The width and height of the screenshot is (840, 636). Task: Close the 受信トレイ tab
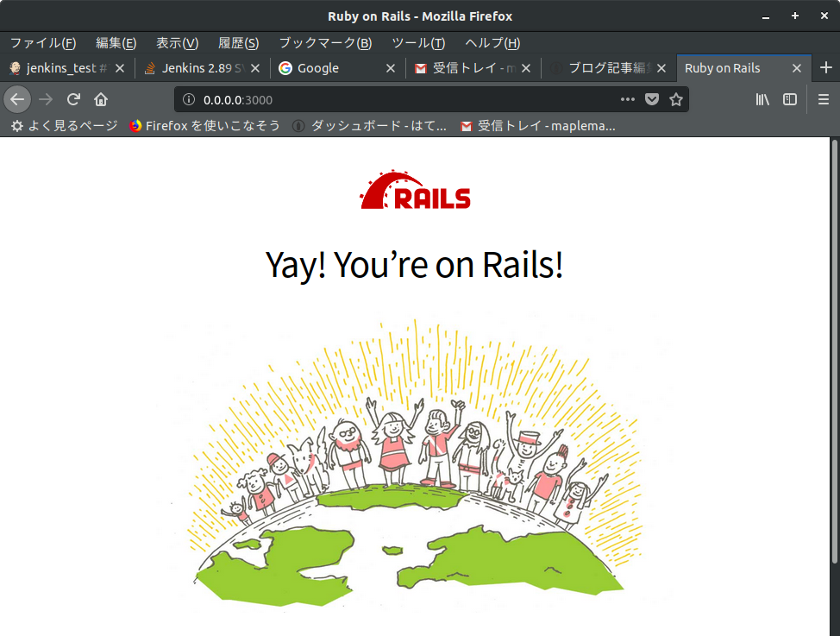526,68
